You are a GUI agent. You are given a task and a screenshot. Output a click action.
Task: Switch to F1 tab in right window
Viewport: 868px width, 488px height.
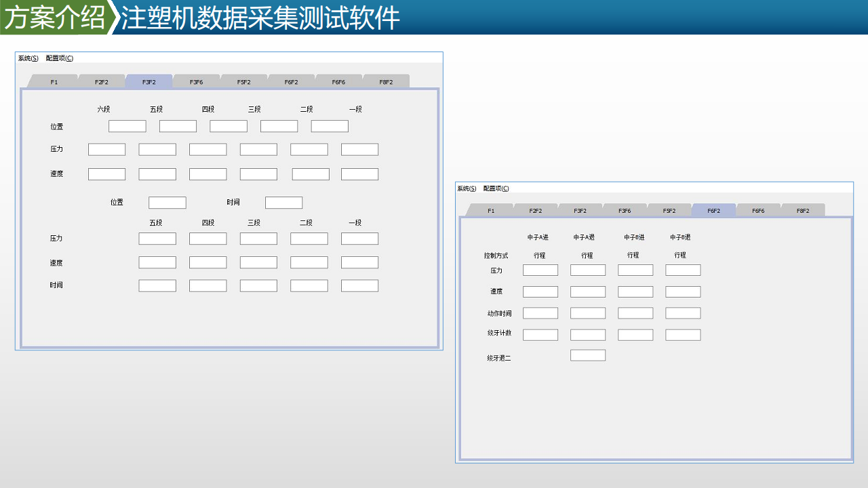point(491,211)
